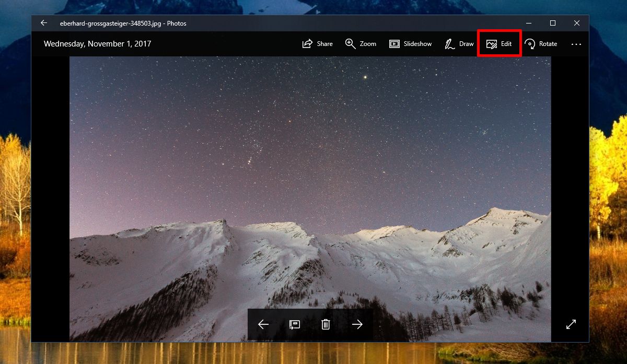
Task: Click the mountain photo in viewer
Action: pyautogui.click(x=310, y=198)
